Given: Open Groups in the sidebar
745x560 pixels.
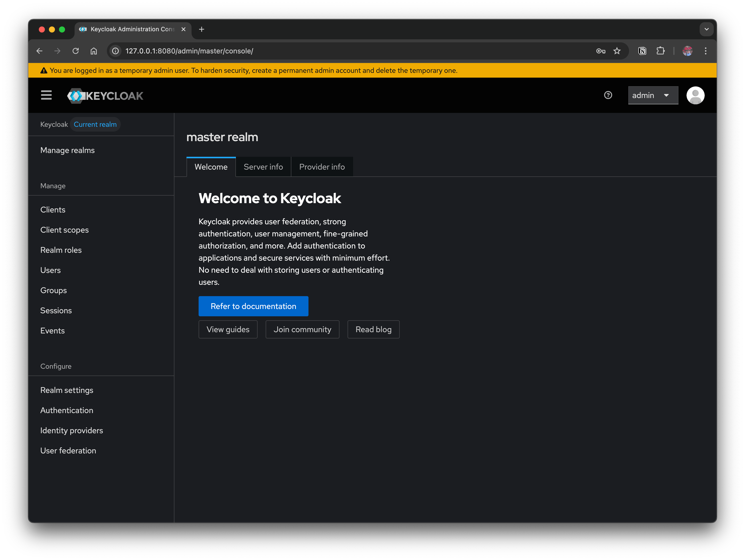Looking at the screenshot, I should pos(101,290).
